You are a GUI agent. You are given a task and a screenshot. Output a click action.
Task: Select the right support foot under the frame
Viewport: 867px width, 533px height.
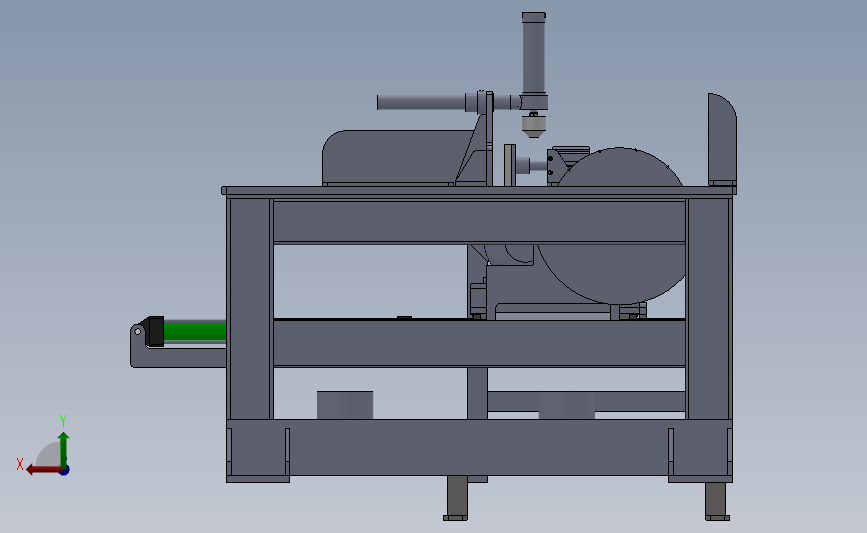tap(717, 501)
